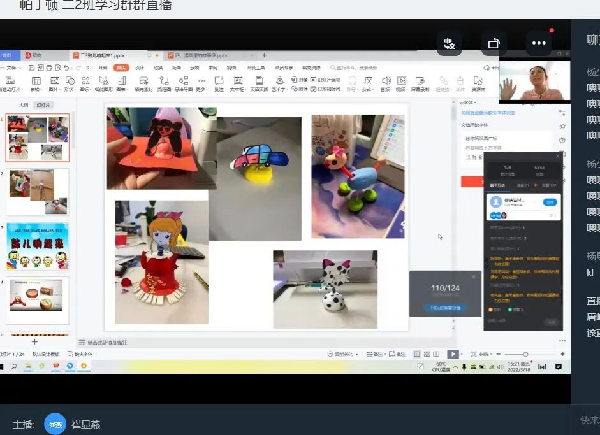Open the Picture insert tool
600x435 pixels.
click(54, 83)
